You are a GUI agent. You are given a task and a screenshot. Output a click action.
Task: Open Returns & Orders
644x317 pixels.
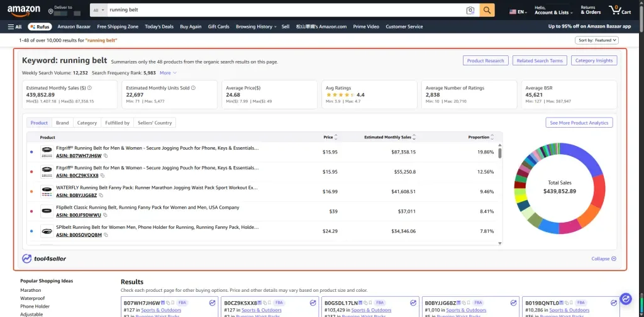pos(591,10)
